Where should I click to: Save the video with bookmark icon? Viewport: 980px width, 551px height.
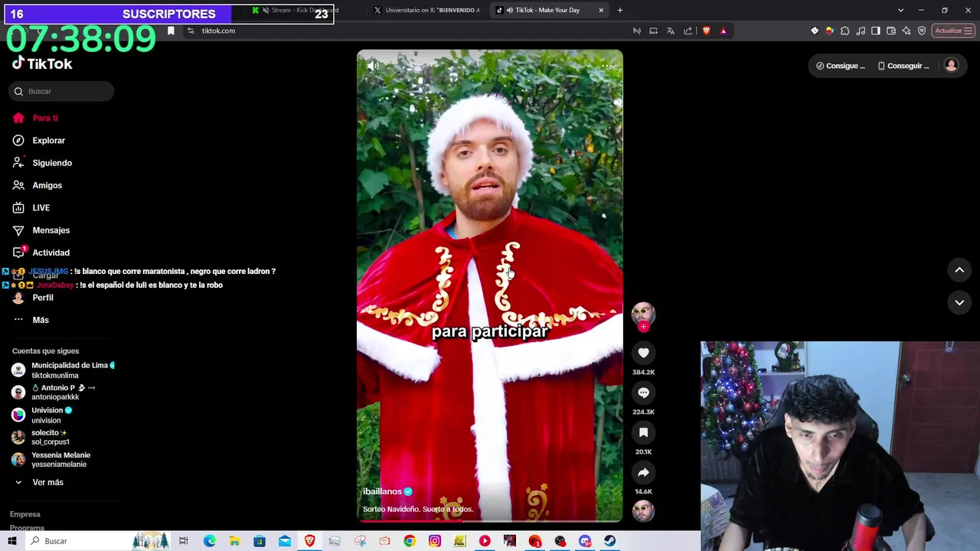(x=643, y=432)
